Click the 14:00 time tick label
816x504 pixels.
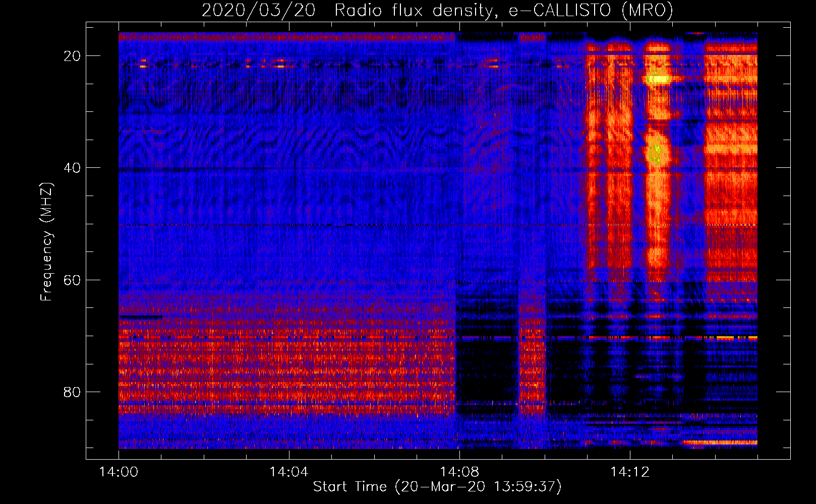119,472
